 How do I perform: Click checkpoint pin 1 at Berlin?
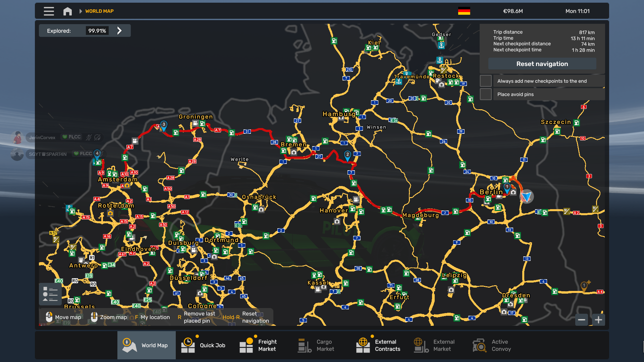click(x=507, y=188)
